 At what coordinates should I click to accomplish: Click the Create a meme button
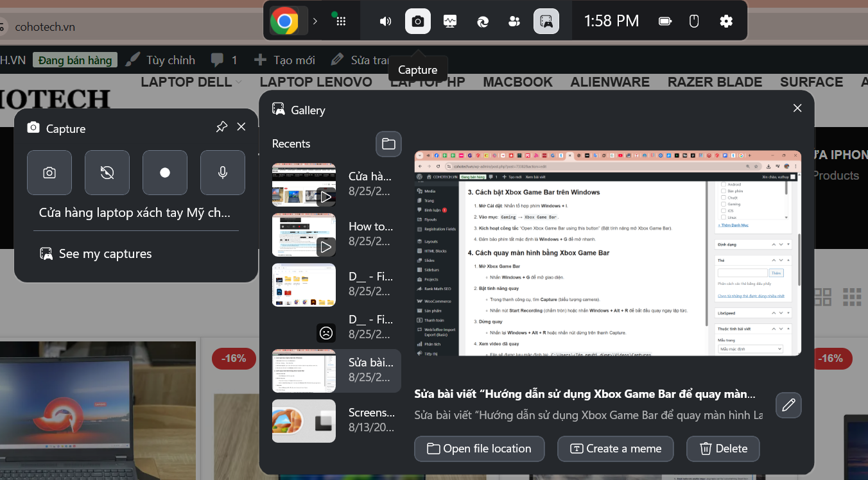pos(615,449)
